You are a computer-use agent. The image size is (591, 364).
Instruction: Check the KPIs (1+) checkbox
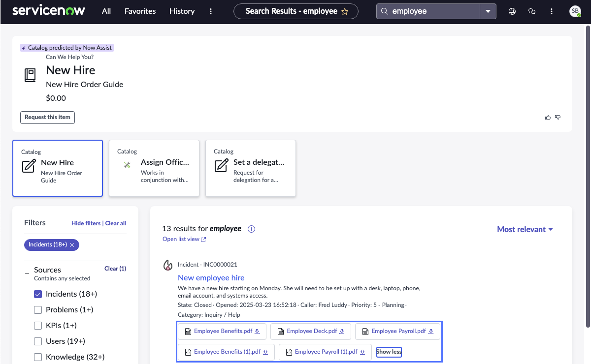click(x=38, y=326)
